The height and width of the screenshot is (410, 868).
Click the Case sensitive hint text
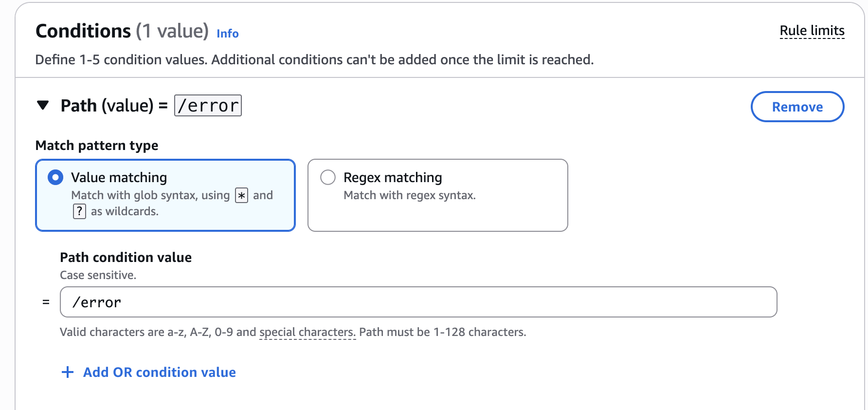point(98,275)
